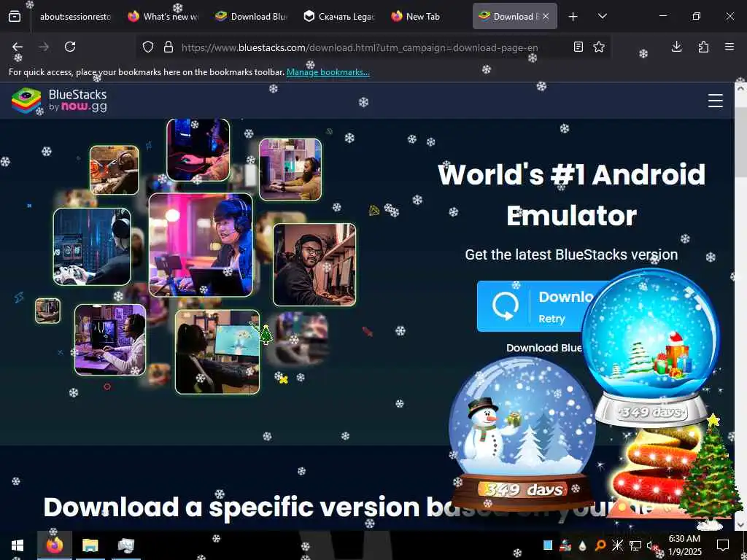
Task: Click the white snowflake tray icon
Action: [x=617, y=545]
